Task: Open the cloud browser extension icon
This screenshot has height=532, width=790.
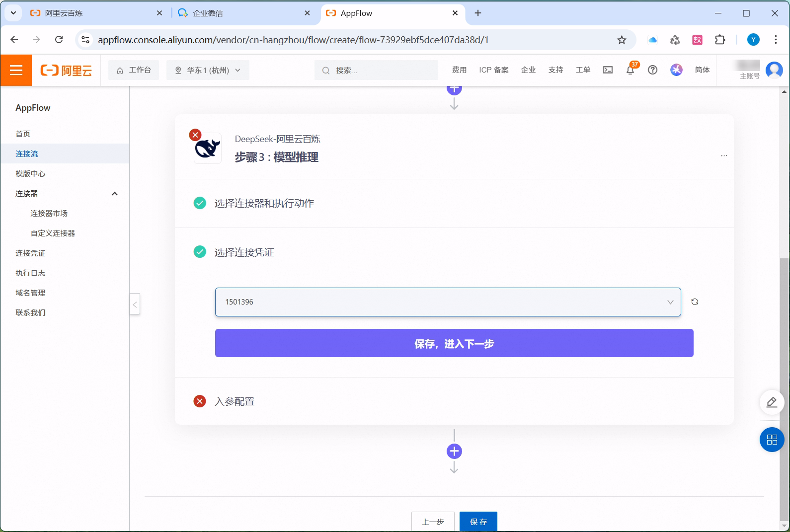Action: click(x=653, y=40)
